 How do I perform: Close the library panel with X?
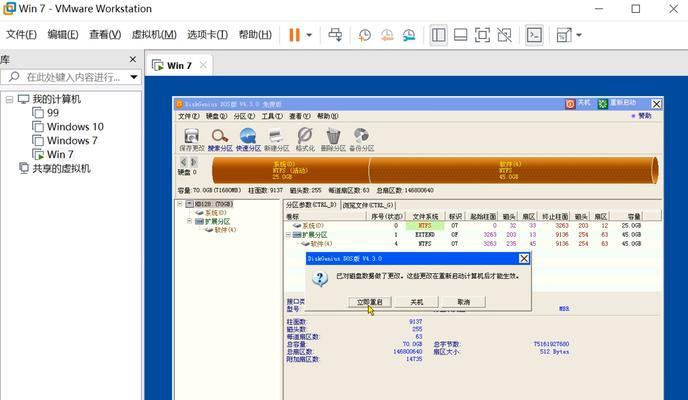pos(133,59)
